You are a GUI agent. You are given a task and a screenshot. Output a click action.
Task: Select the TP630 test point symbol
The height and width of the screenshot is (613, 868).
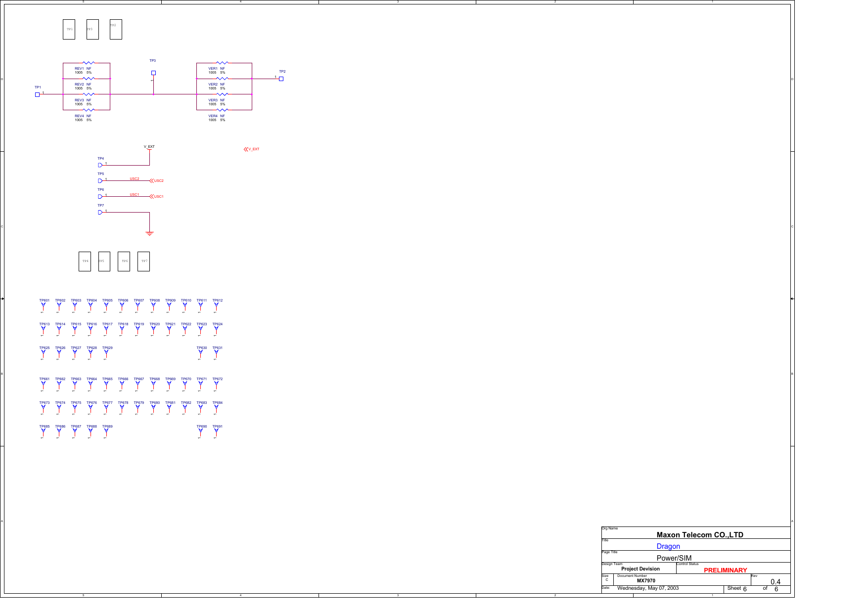pyautogui.click(x=200, y=352)
